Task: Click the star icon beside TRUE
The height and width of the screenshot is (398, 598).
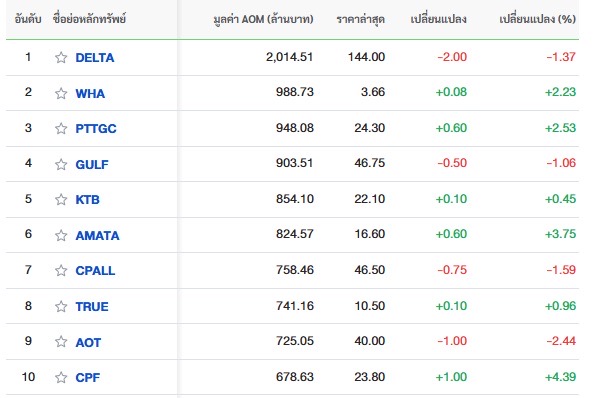Action: (61, 306)
